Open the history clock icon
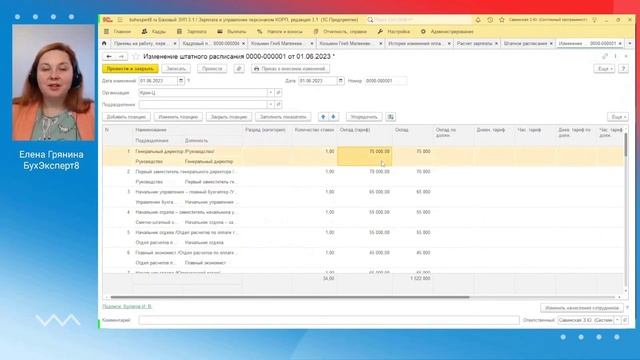 (x=490, y=20)
